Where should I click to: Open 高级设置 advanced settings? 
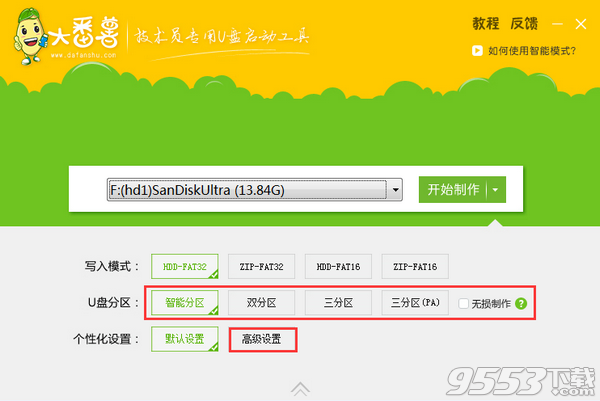click(262, 339)
